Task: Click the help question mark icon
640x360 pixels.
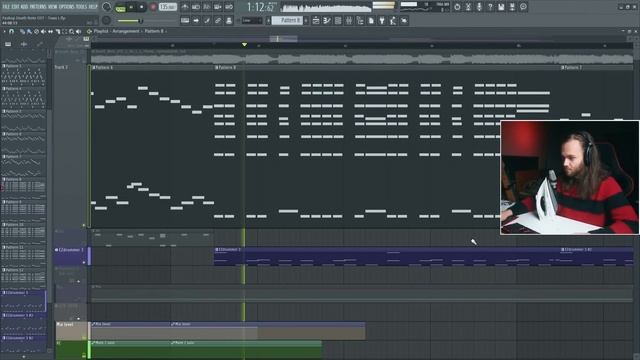Action: point(490,7)
